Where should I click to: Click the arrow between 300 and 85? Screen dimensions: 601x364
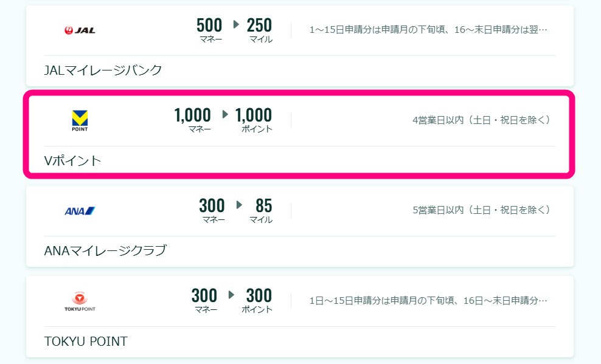(x=239, y=205)
